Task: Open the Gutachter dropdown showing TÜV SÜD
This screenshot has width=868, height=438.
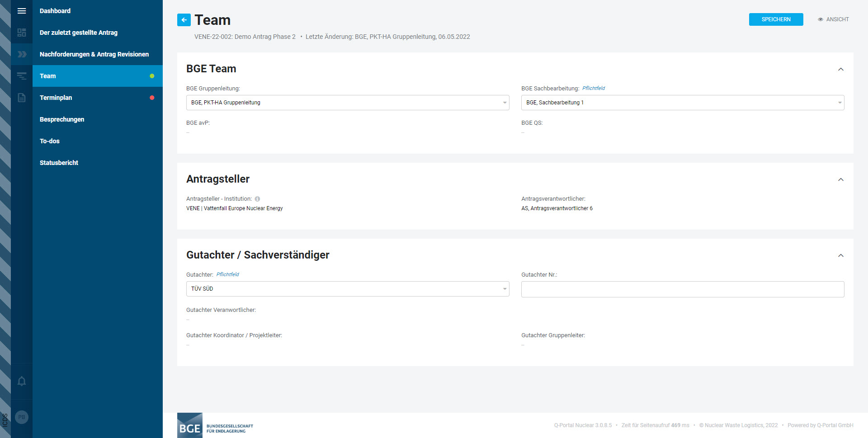Action: pyautogui.click(x=347, y=289)
